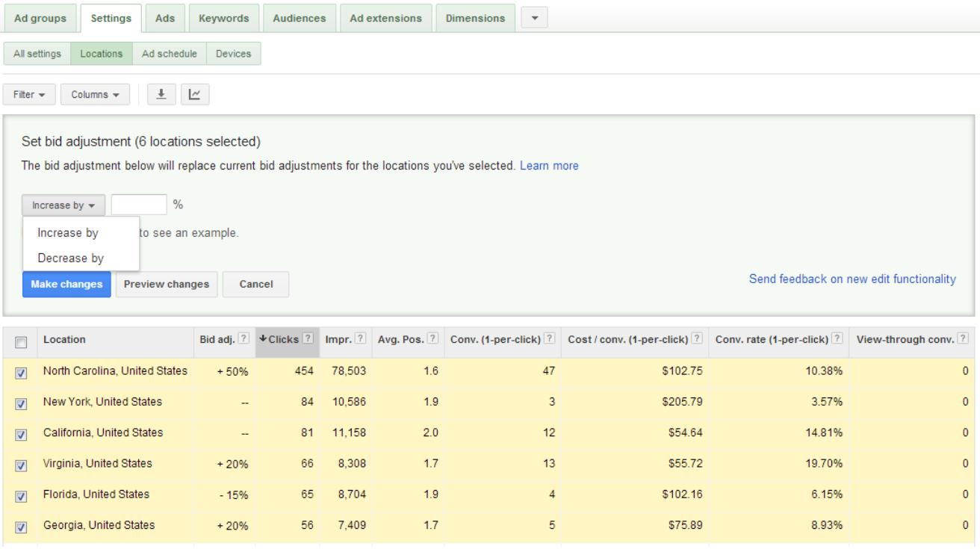This screenshot has height=549, width=980.
Task: Open the Columns dropdown
Action: point(95,95)
